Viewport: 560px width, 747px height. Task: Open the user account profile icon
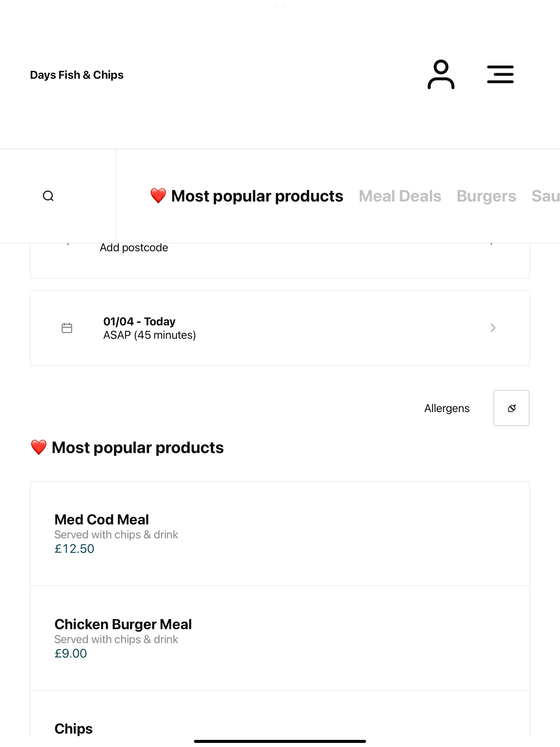tap(441, 74)
